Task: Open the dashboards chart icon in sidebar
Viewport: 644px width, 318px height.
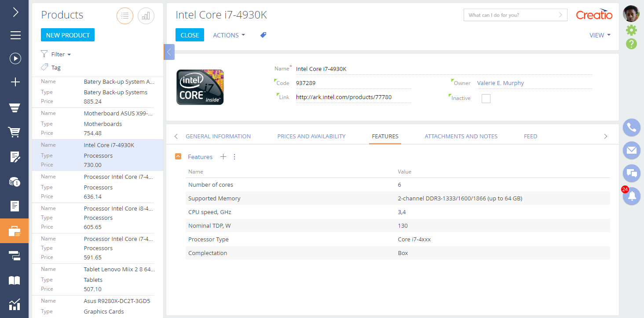Action: pyautogui.click(x=15, y=304)
